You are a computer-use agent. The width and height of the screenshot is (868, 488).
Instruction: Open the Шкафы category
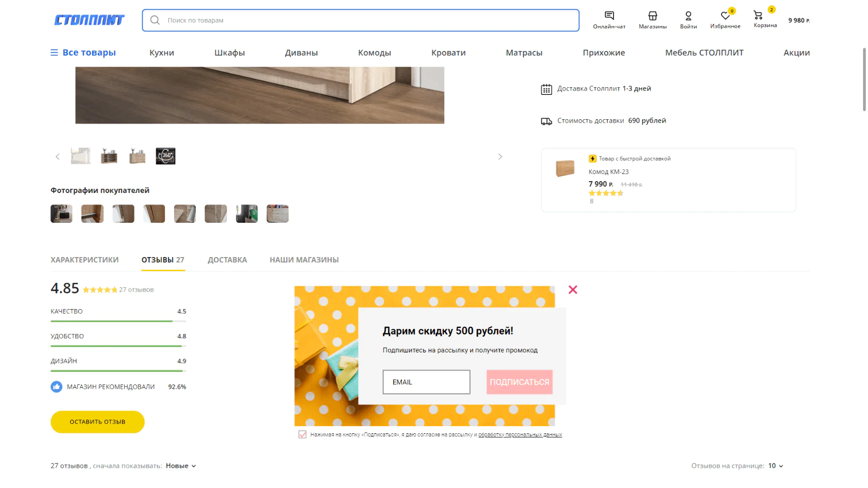(x=229, y=53)
